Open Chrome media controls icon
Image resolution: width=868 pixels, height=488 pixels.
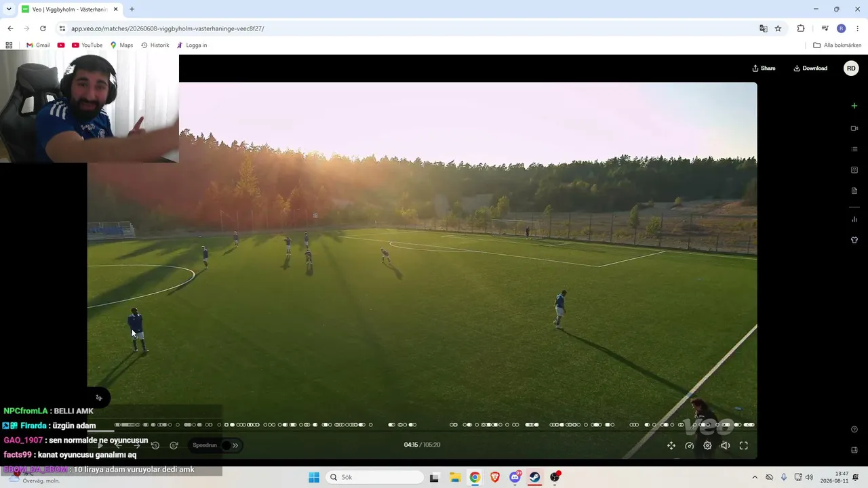(x=825, y=28)
